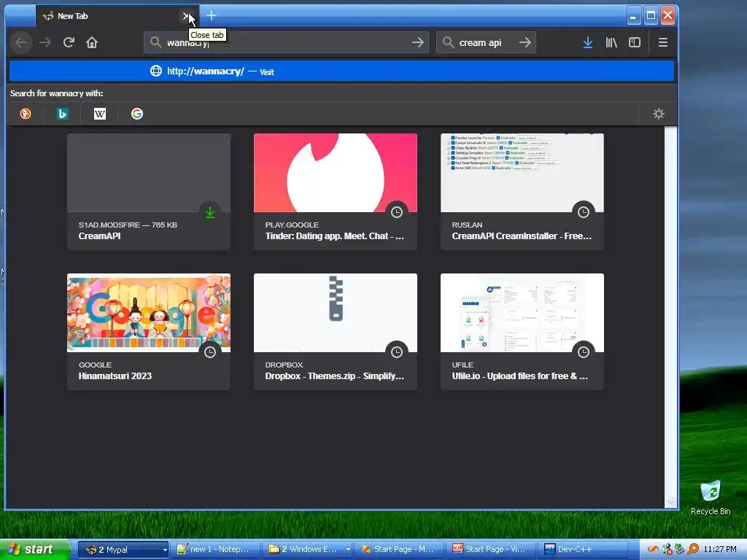
Task: Click the search arrow beside cream api
Action: (x=525, y=43)
